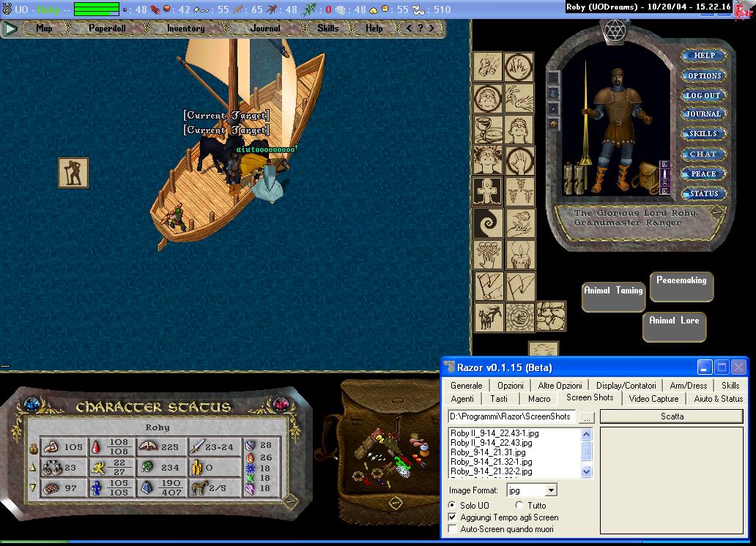Click the screenshot list scroll up arrow

coord(586,434)
